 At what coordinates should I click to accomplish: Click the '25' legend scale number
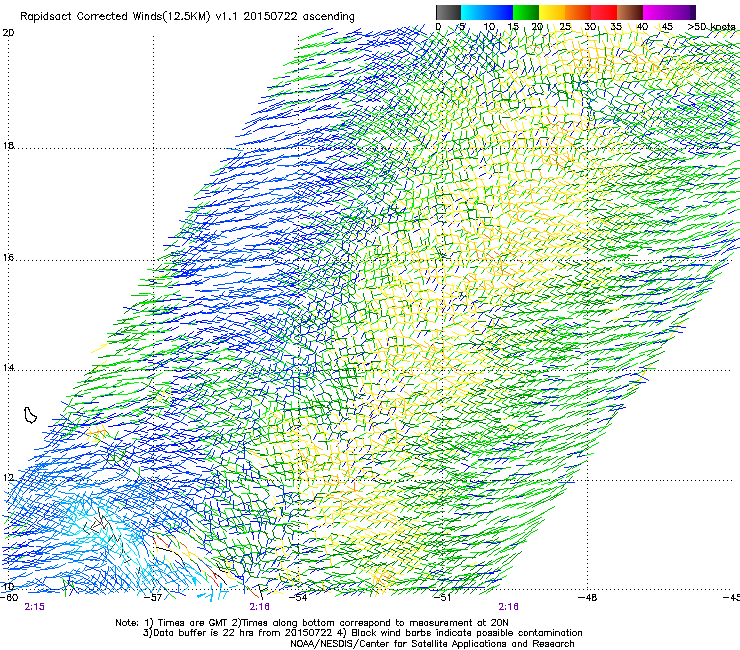(x=565, y=27)
